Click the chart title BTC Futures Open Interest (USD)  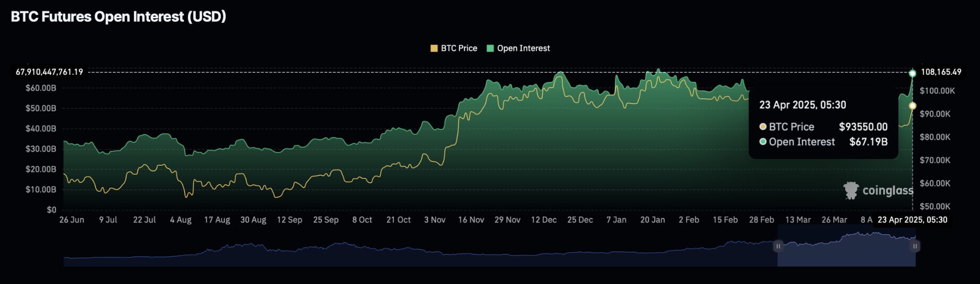tap(118, 17)
